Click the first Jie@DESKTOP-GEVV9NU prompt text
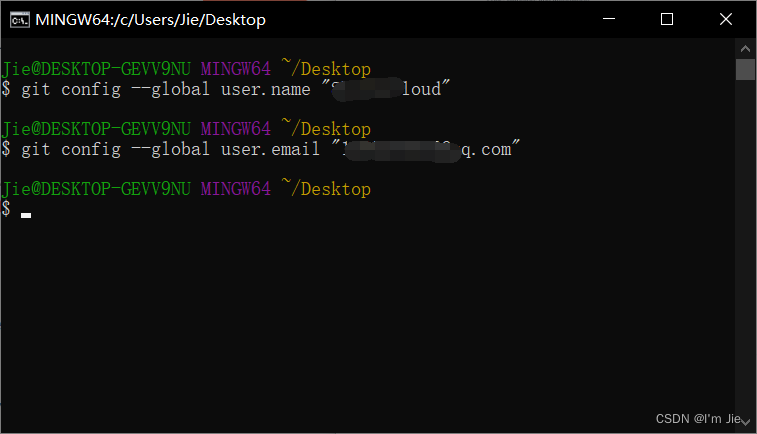This screenshot has width=757, height=434. tap(96, 69)
